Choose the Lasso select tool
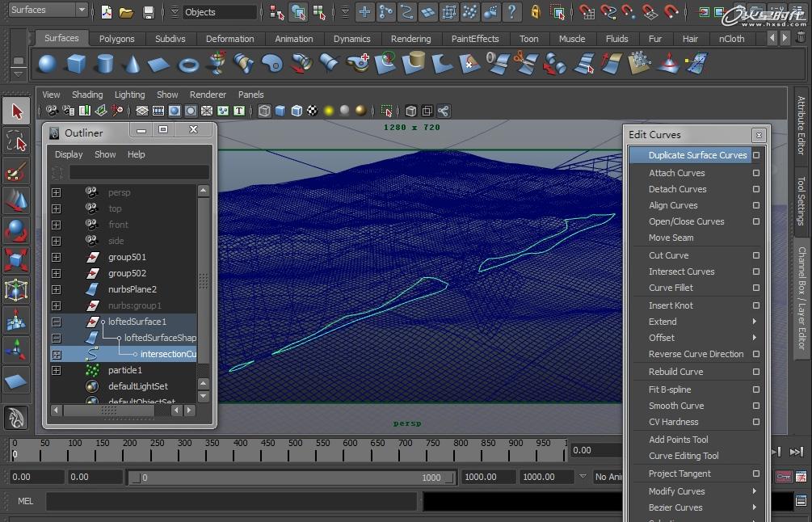Viewport: 812px width, 522px height. point(16,142)
